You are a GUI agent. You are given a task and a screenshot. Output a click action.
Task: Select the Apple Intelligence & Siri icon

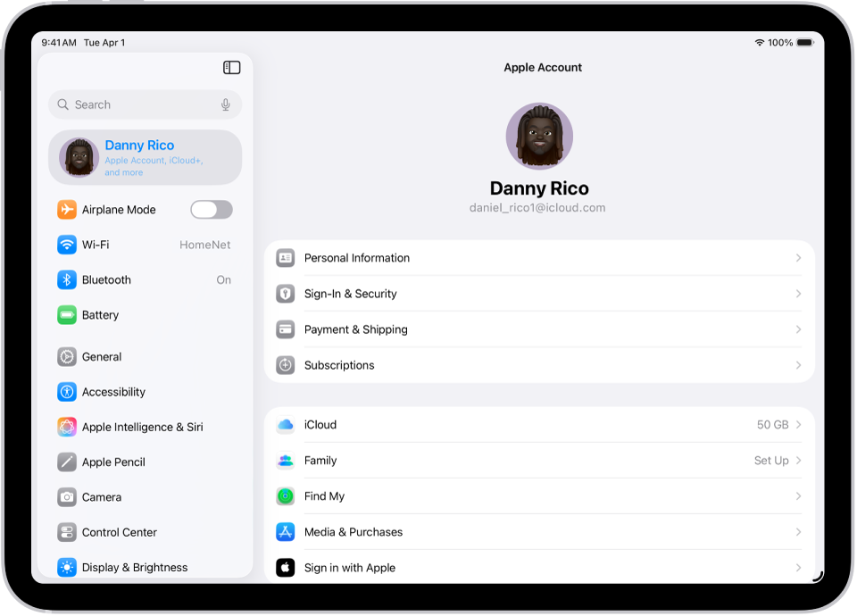pos(66,427)
